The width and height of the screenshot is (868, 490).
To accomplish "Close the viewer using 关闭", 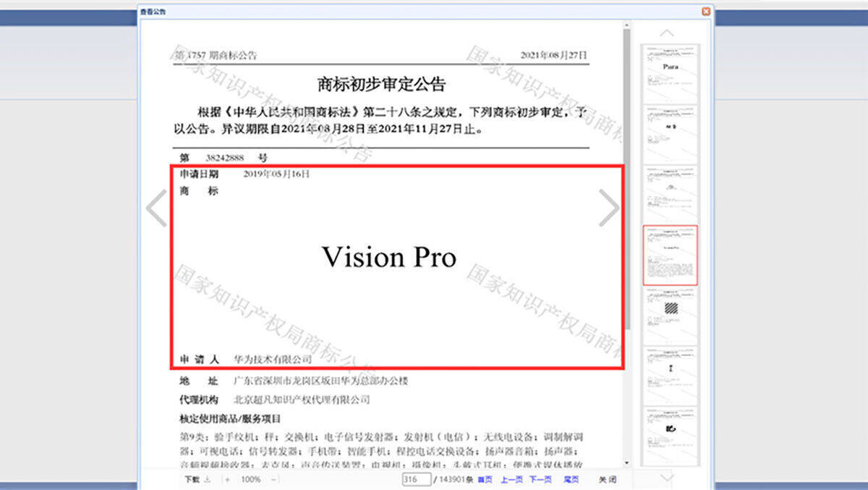I will click(x=608, y=479).
